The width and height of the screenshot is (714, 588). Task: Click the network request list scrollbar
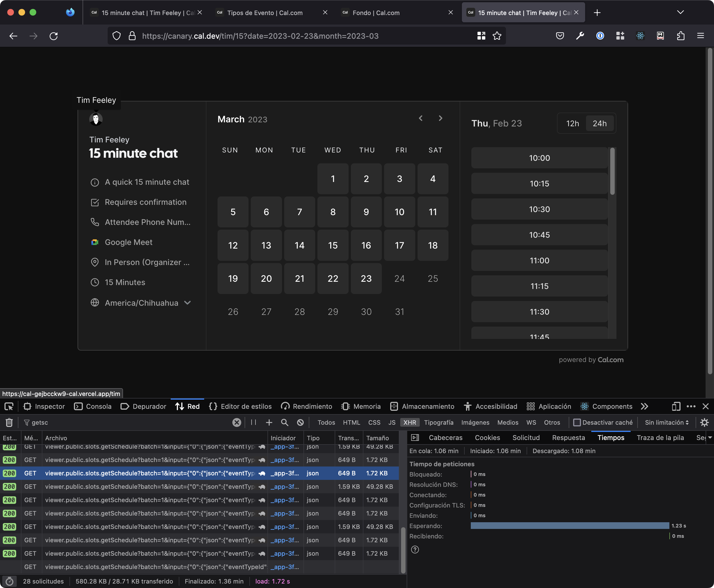point(403,550)
